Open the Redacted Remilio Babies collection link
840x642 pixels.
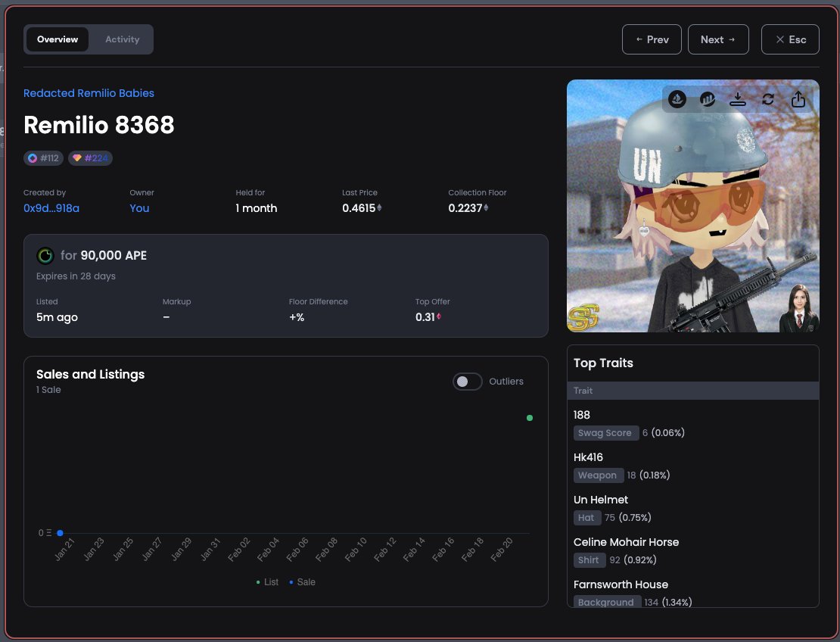[x=89, y=92]
